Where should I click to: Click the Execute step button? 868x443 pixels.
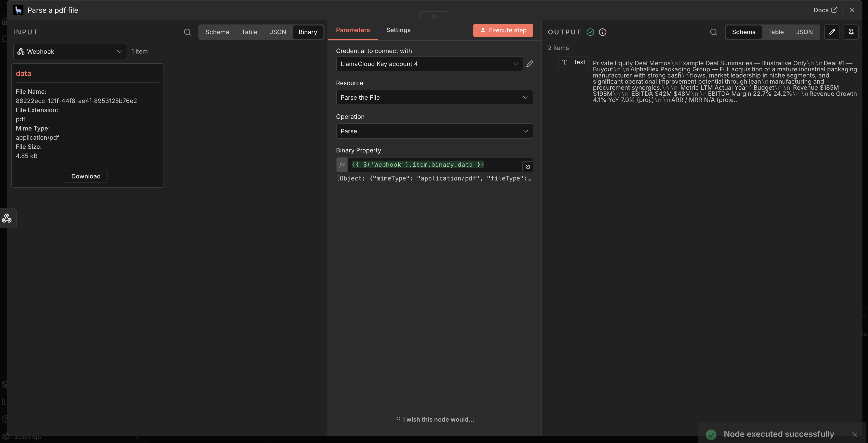point(503,30)
